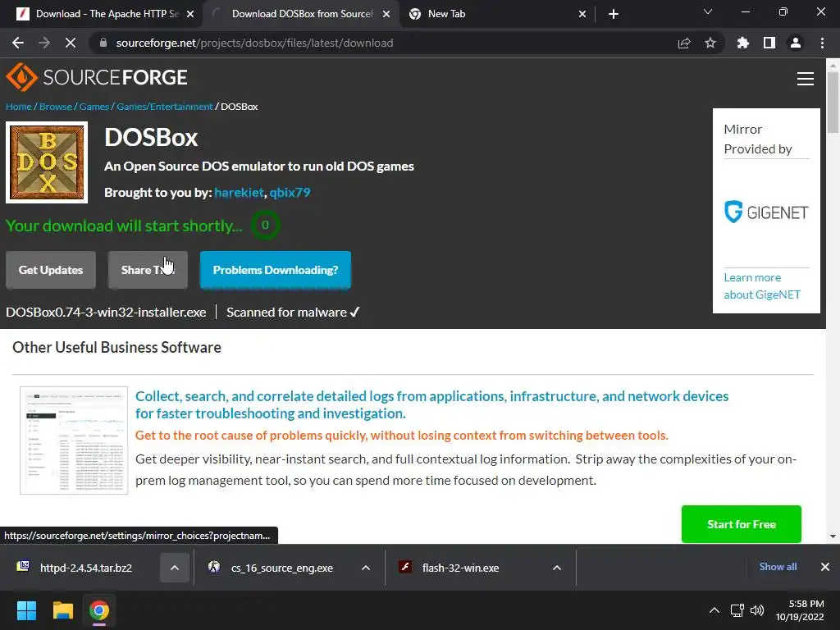Click the Chrome taskbar icon
Viewport: 840px width, 630px height.
[98, 610]
